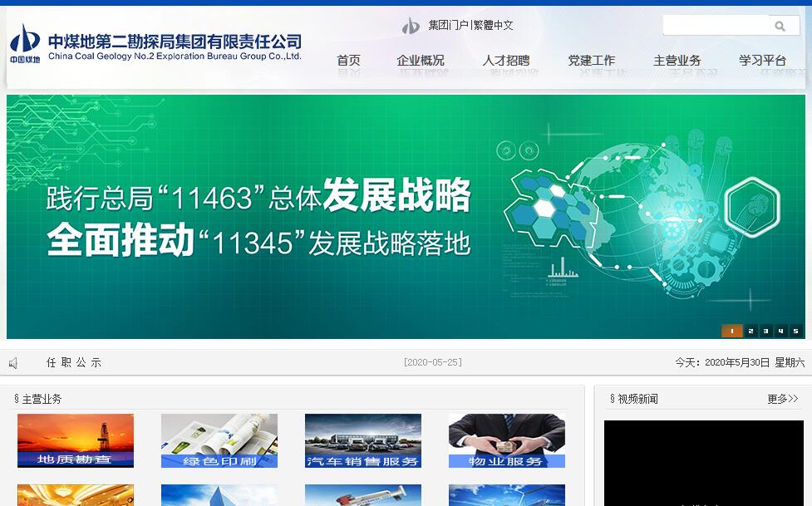
Task: Click the search magnifier icon
Action: (780, 26)
